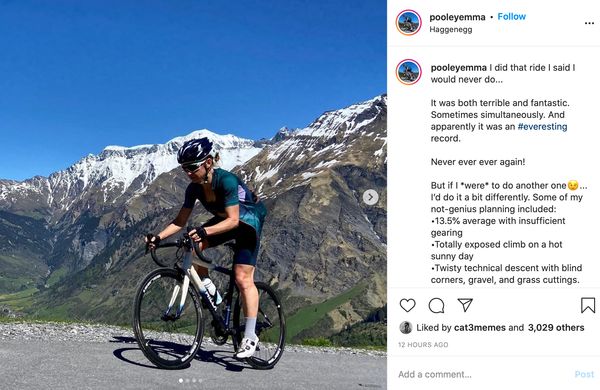Show the 3,029 others who liked
This screenshot has width=600, height=390.
point(556,328)
